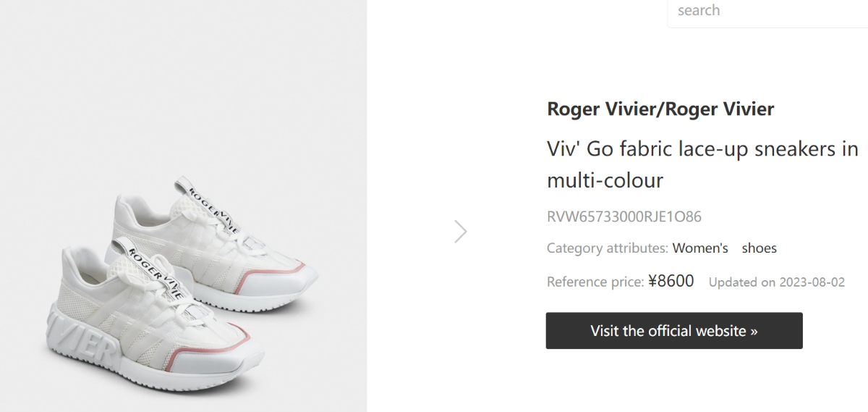Click the right chevron to show next image
Screen dimensions: 868x412
click(461, 232)
